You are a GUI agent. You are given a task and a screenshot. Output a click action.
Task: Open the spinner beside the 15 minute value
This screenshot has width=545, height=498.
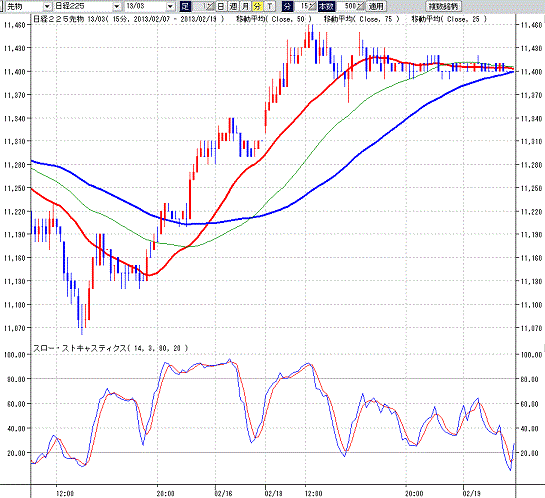(x=312, y=6)
